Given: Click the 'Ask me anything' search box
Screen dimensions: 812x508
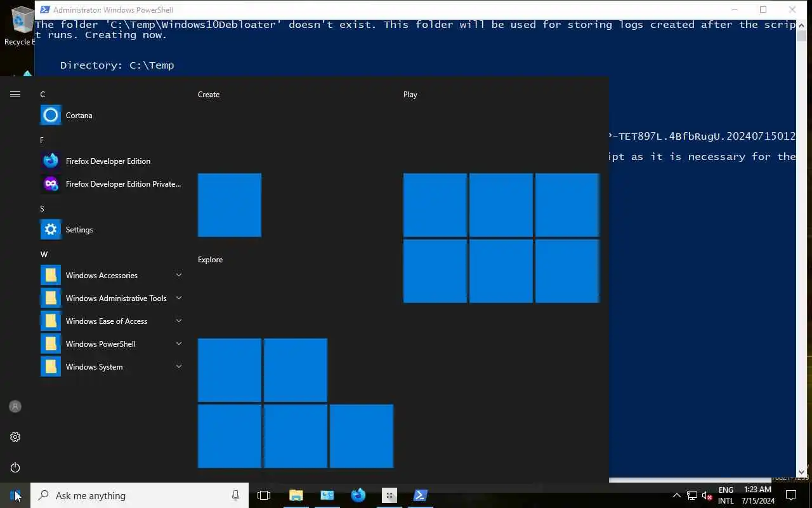Looking at the screenshot, I should (140, 495).
